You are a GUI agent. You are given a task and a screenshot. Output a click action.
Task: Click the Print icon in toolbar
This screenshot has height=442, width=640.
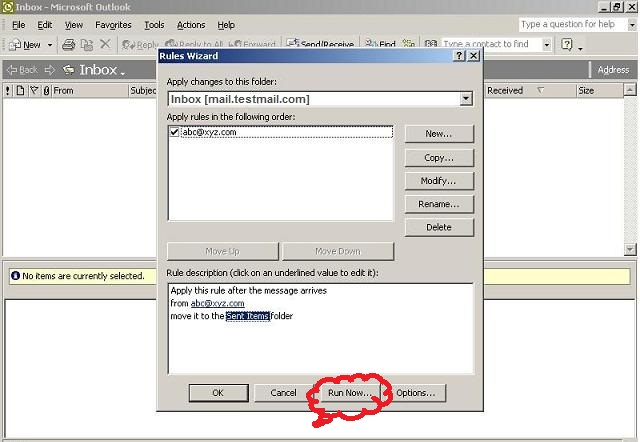pyautogui.click(x=69, y=44)
